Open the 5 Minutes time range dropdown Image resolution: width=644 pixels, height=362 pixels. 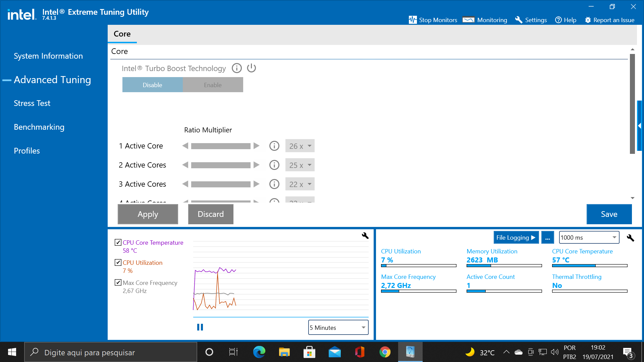pyautogui.click(x=338, y=327)
